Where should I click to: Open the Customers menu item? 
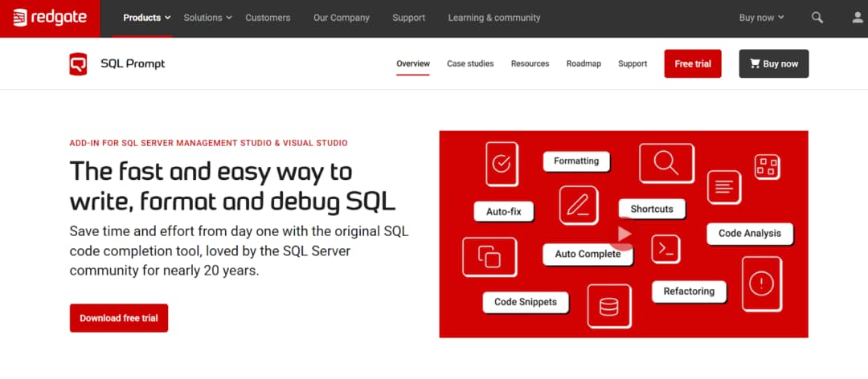point(268,18)
